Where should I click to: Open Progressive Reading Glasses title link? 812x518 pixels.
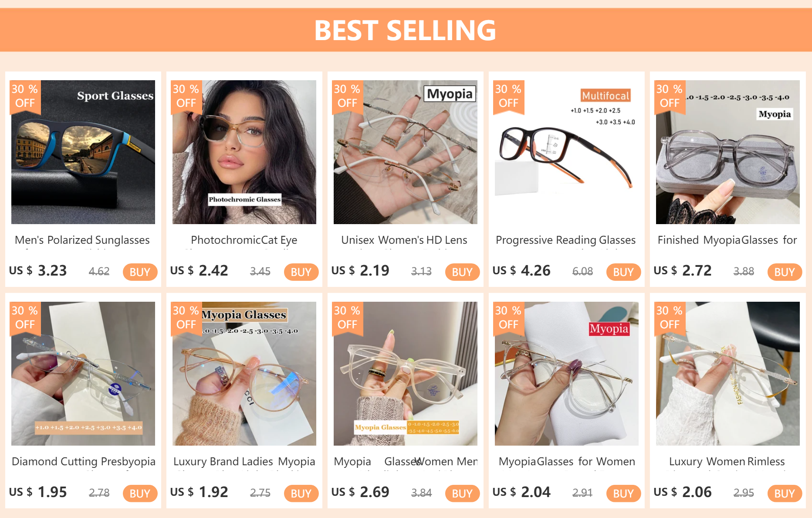[x=566, y=240]
